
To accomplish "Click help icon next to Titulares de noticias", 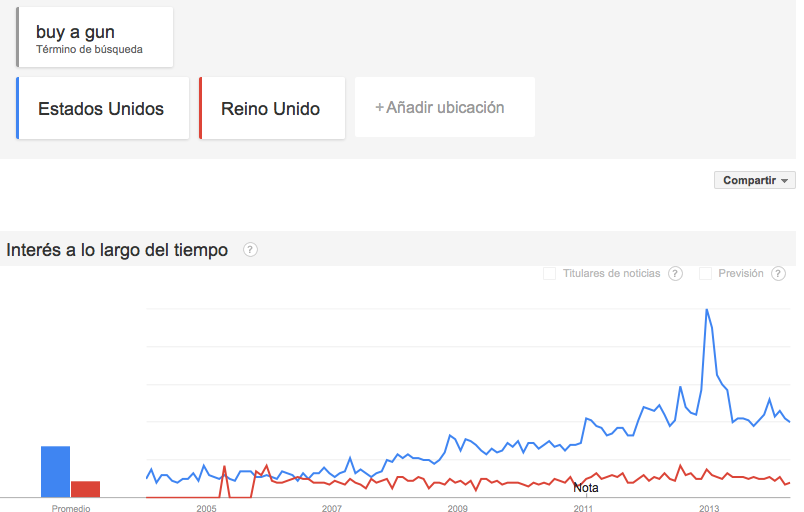I will (675, 274).
